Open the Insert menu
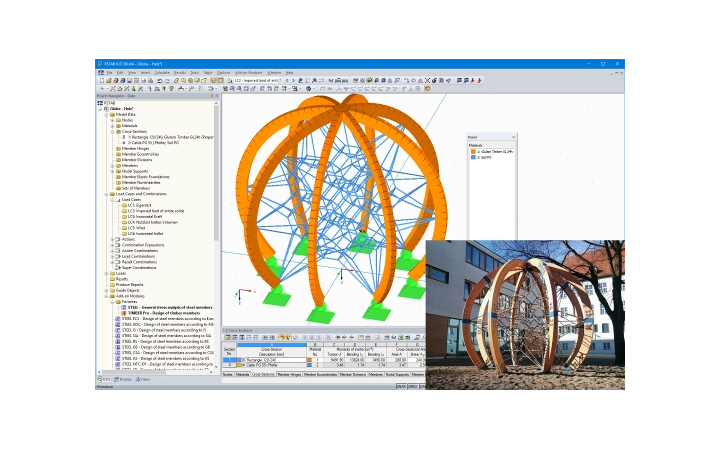This screenshot has height=450, width=720. pyautogui.click(x=145, y=73)
